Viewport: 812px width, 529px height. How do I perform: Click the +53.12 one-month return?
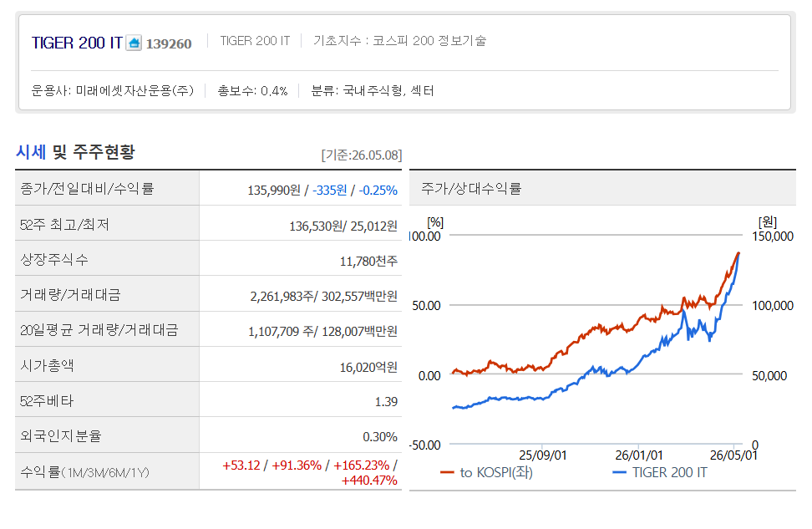coord(241,465)
